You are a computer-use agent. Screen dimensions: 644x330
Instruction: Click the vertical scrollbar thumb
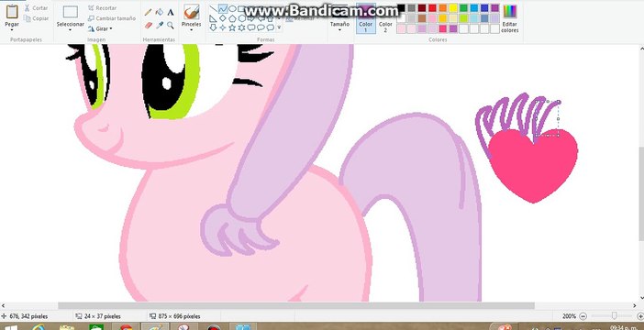click(641, 193)
